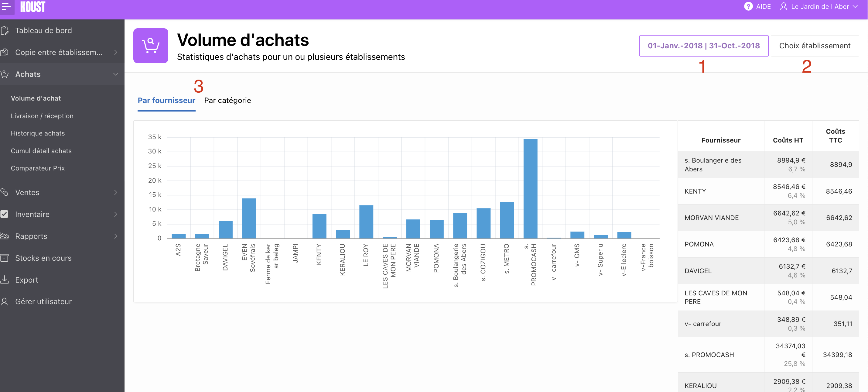Viewport: 868px width, 392px height.
Task: Select the Par fournisseur tab
Action: coord(166,101)
